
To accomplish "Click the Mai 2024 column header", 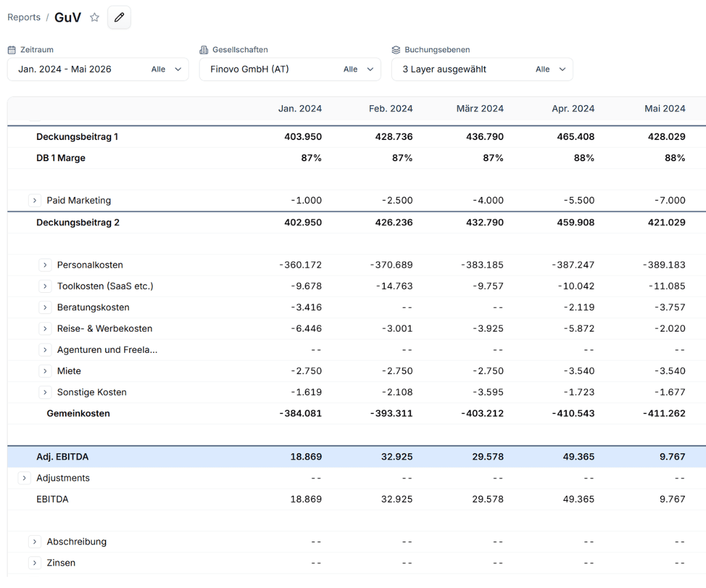I will click(665, 109).
